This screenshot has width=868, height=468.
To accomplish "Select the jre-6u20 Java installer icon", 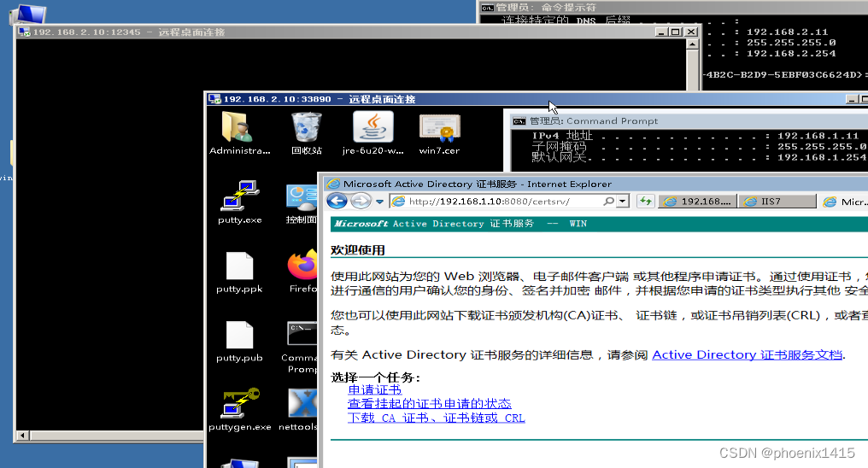I will [373, 132].
